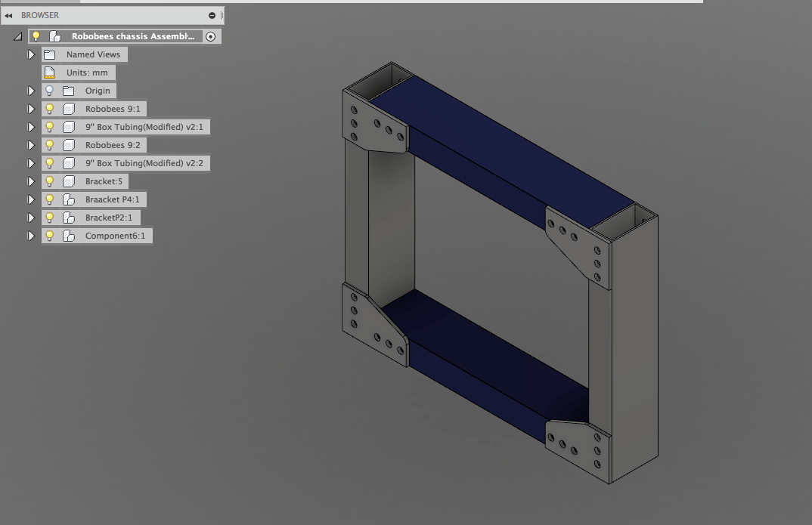Image resolution: width=812 pixels, height=525 pixels.
Task: Toggle the Origin visibility lightbulb
Action: tap(49, 91)
